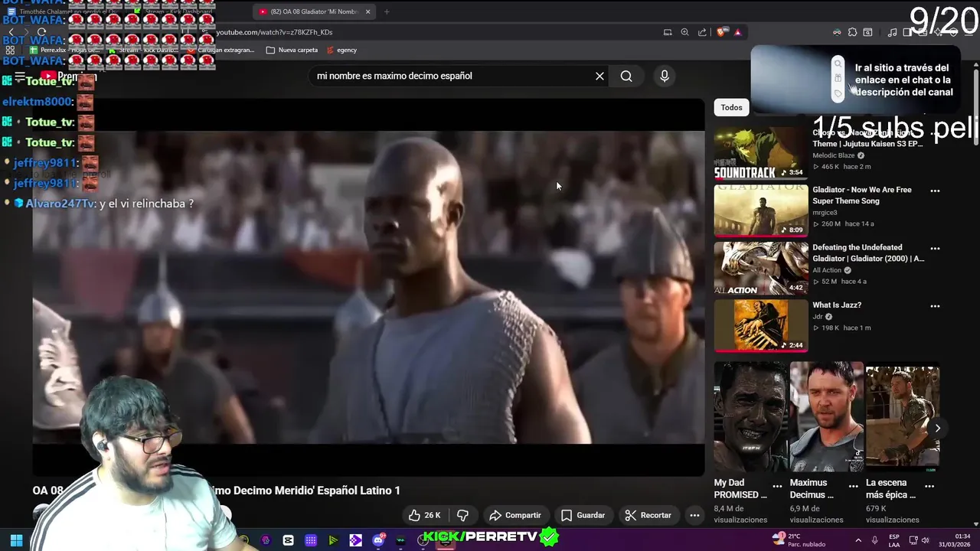Open the Discord taskbar icon
Screen dimensions: 980x551
tap(378, 540)
